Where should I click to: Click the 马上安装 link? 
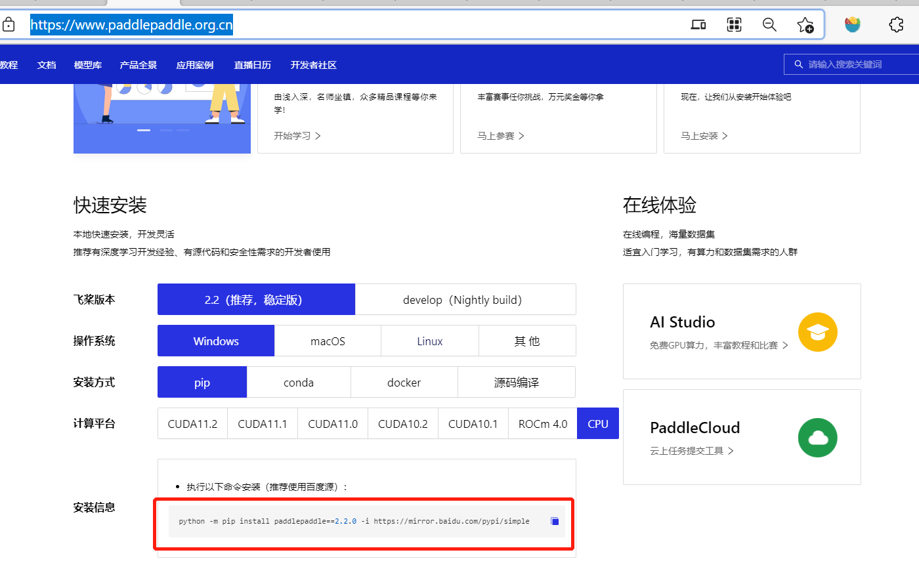704,136
